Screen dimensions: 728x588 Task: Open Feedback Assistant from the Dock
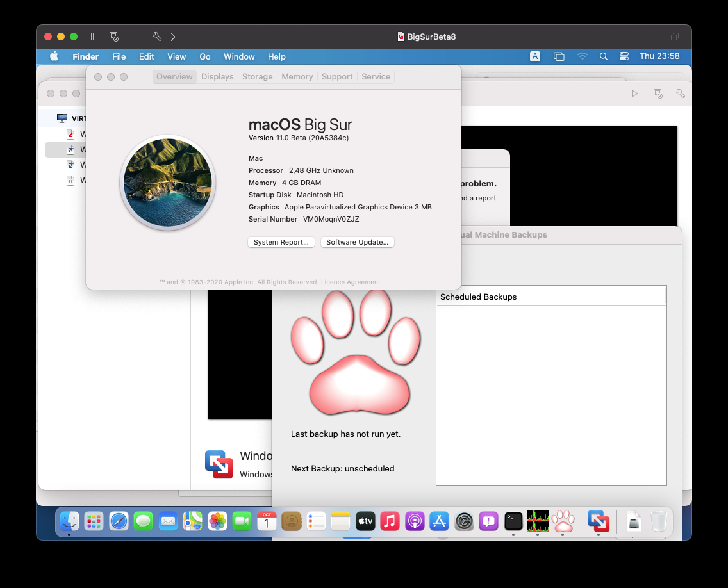pyautogui.click(x=489, y=521)
